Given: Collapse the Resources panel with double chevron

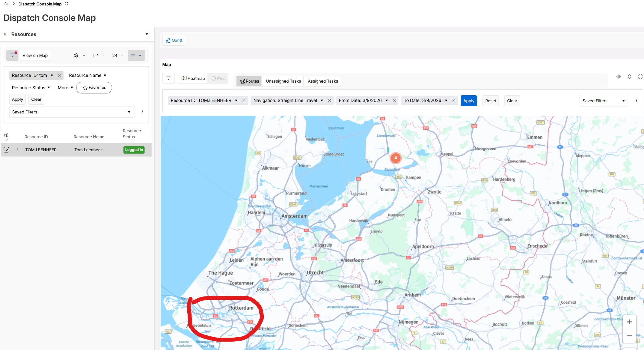Looking at the screenshot, I should click(x=5, y=34).
